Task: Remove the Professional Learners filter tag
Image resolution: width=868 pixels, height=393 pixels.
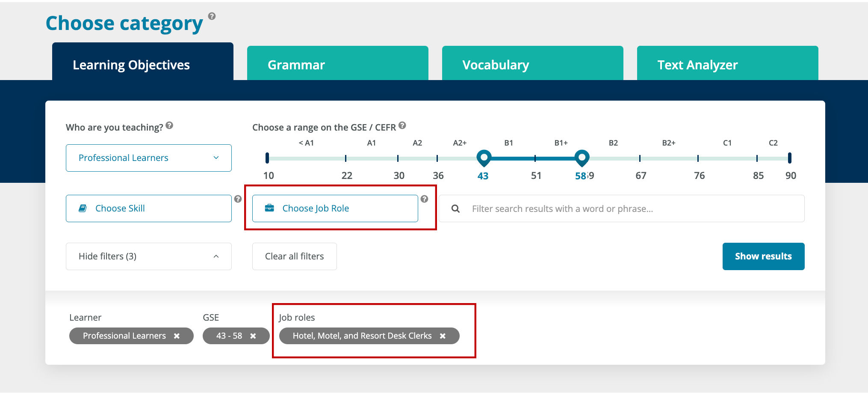Action: (177, 336)
